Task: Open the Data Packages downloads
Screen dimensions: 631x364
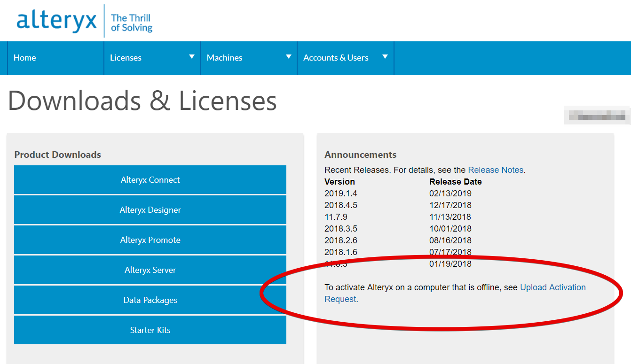Action: (x=150, y=300)
